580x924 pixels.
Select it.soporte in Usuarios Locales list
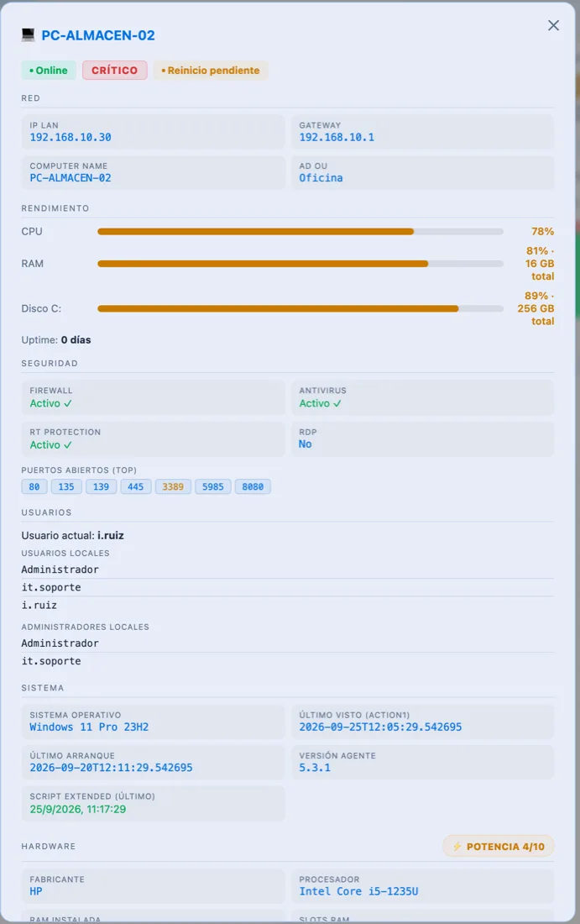click(51, 587)
